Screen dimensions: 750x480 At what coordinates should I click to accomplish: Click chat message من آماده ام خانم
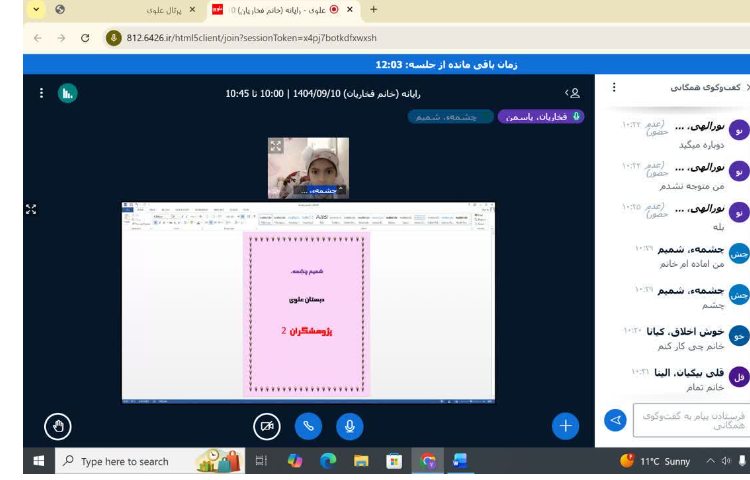tap(692, 263)
